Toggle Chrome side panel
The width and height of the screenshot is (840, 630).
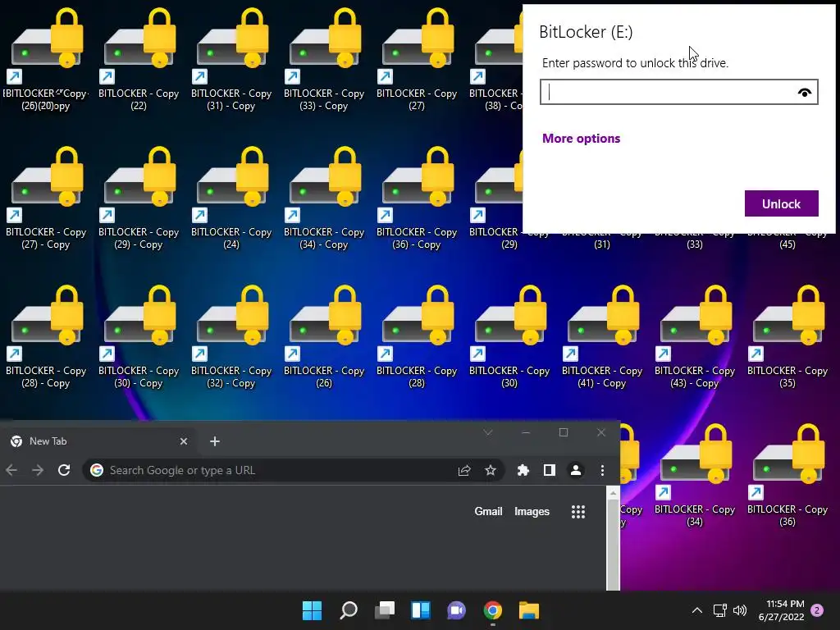click(x=549, y=470)
